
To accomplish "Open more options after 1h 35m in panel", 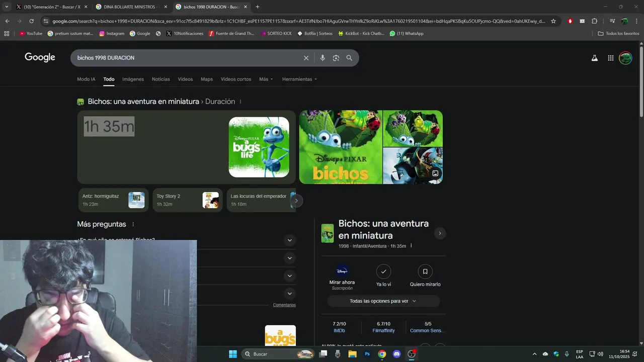I will tap(411, 246).
